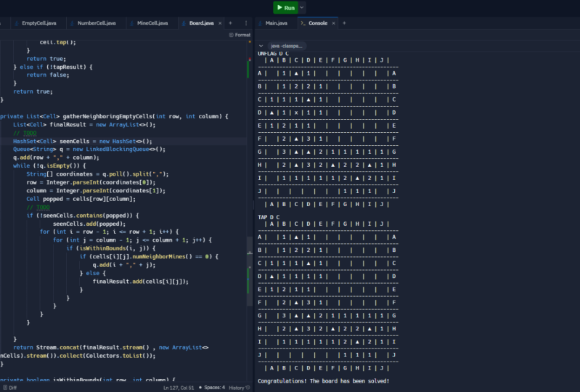The height and width of the screenshot is (392, 580).
Task: Switch to the Main.java tab
Action: (276, 23)
